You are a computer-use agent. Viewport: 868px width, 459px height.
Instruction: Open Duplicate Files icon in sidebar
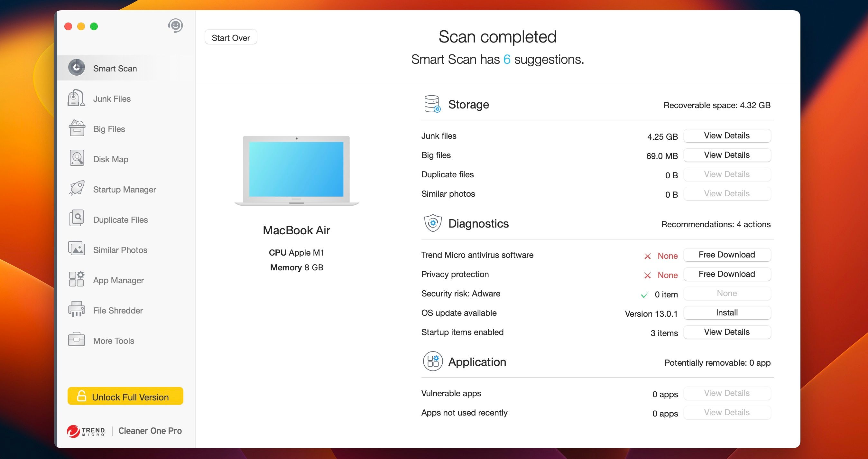[77, 219]
